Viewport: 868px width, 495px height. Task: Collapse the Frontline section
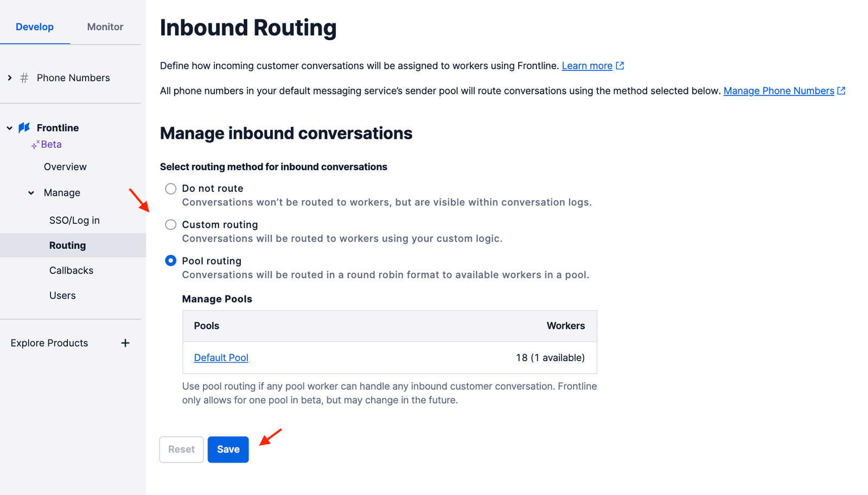coord(9,127)
